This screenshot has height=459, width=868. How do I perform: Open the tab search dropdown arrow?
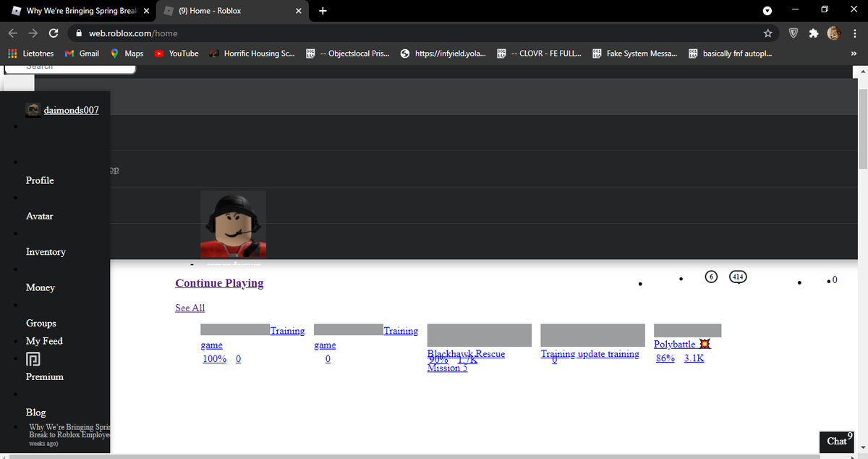click(767, 11)
